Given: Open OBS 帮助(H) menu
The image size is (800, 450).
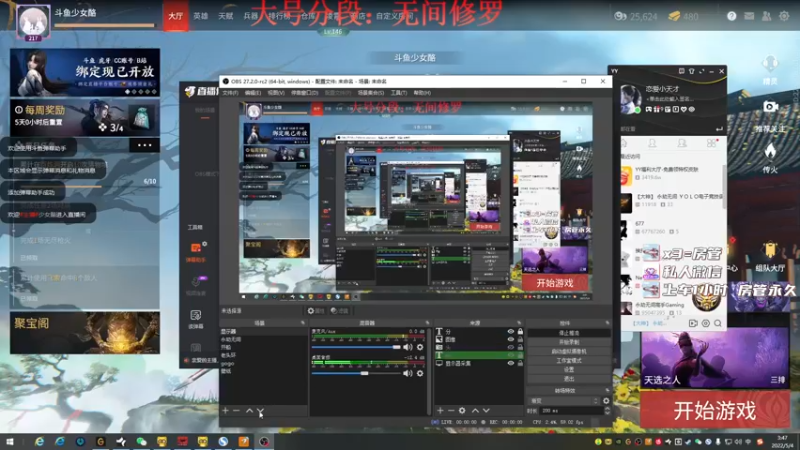Looking at the screenshot, I should (x=422, y=93).
